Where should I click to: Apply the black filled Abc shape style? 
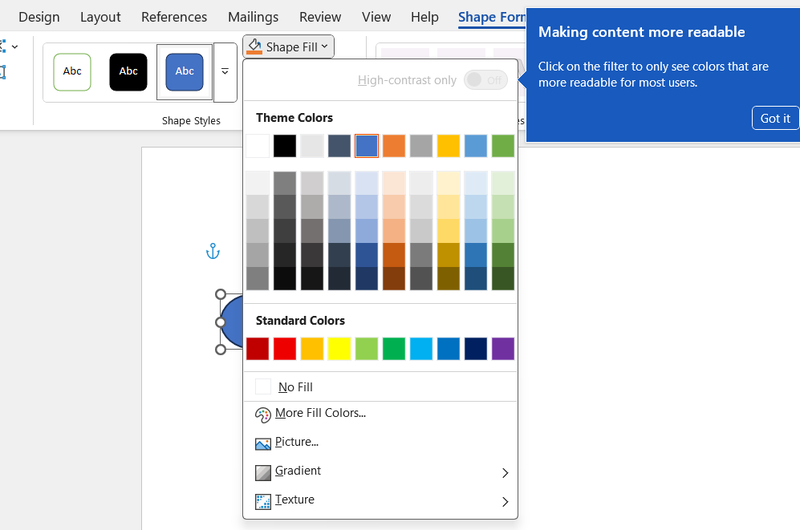[128, 72]
